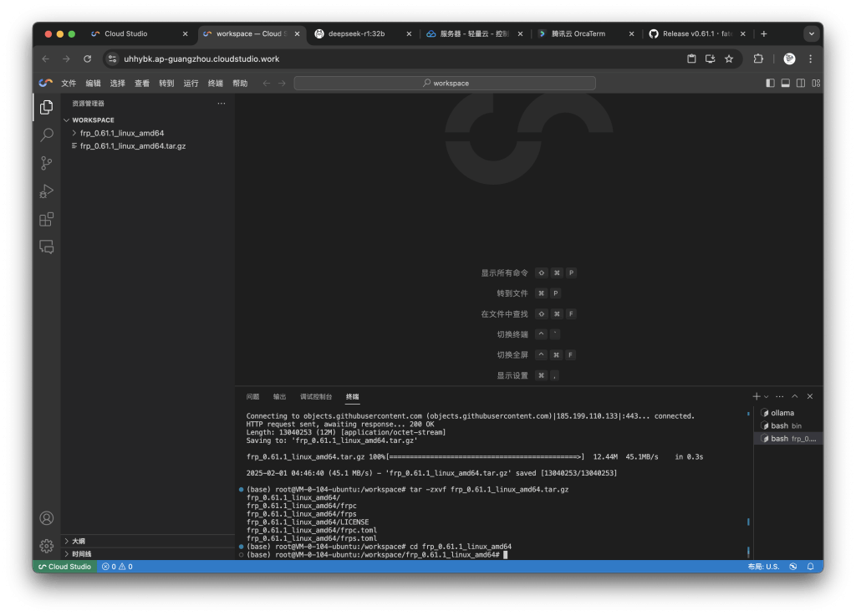The height and width of the screenshot is (616, 856).
Task: Select the bash frp_0 terminal session
Action: click(x=789, y=439)
